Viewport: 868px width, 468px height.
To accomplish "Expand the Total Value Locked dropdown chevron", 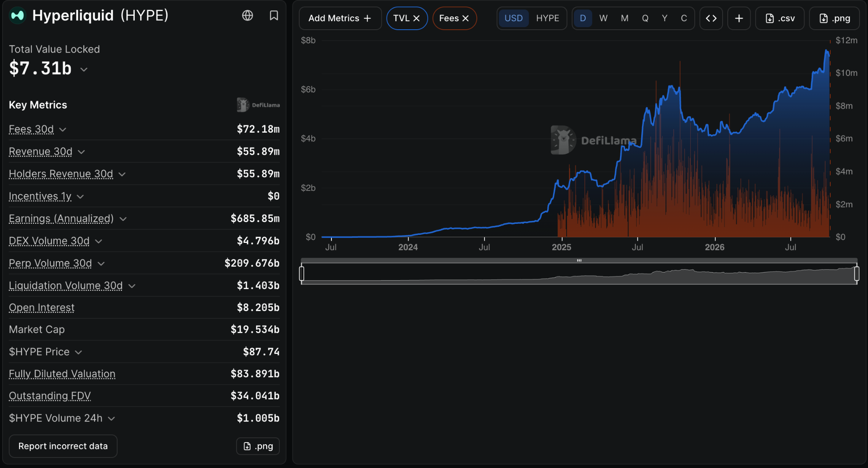I will click(84, 70).
